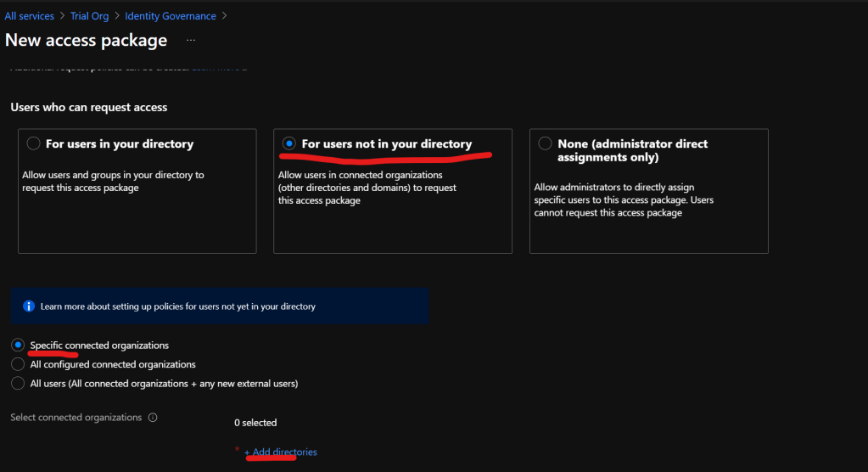Click the chevron after All services
The height and width of the screenshot is (472, 868).
62,16
